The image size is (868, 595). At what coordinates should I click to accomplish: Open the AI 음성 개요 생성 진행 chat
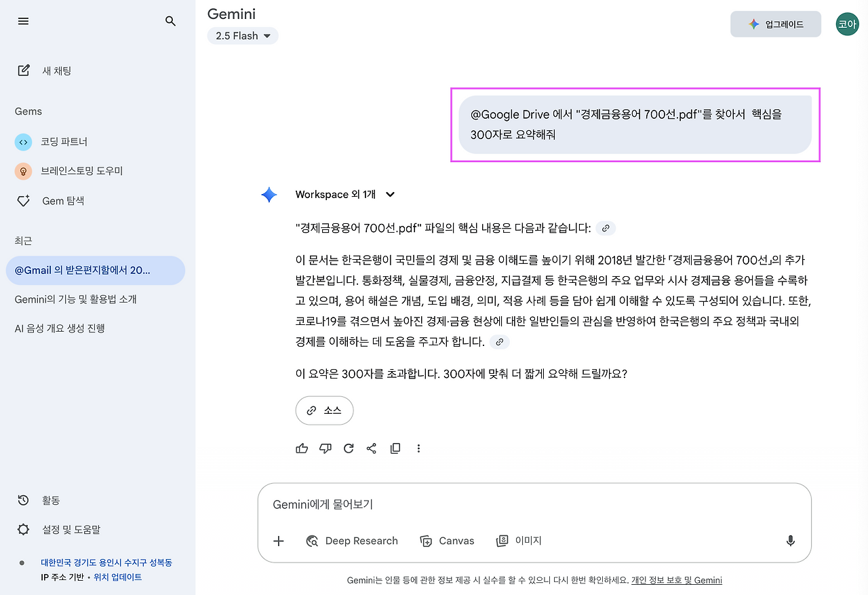60,328
